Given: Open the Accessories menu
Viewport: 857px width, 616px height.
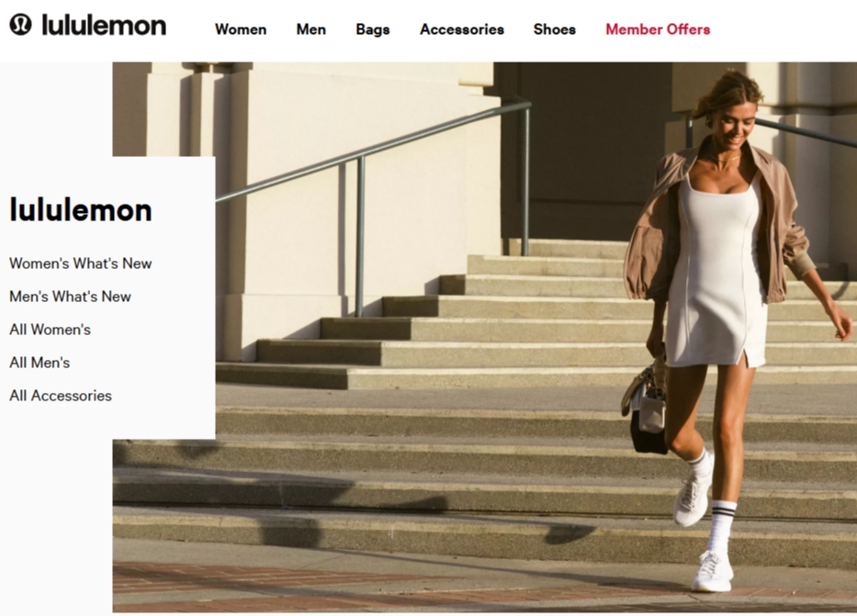Looking at the screenshot, I should tap(462, 29).
